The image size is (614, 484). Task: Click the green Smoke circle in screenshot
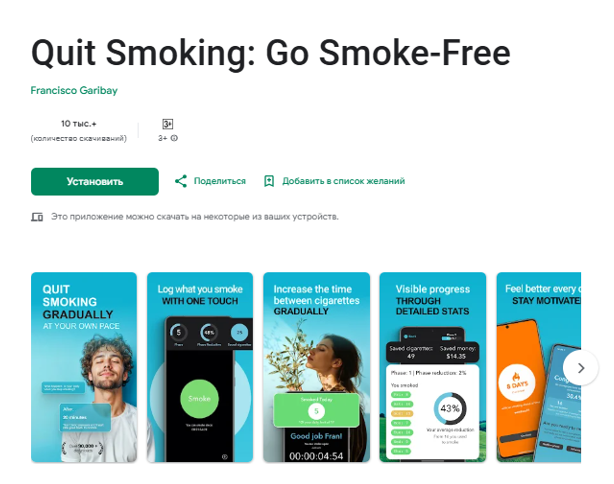[x=199, y=399]
